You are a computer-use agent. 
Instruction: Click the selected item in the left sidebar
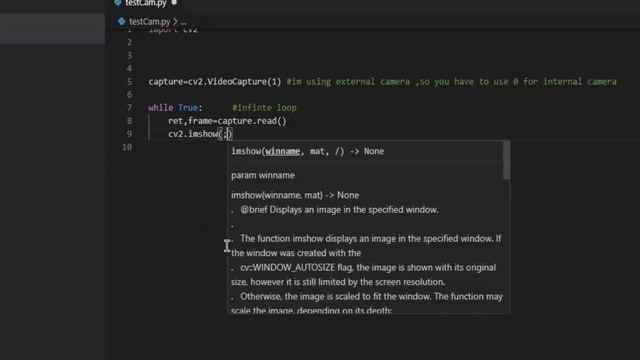[53, 29]
